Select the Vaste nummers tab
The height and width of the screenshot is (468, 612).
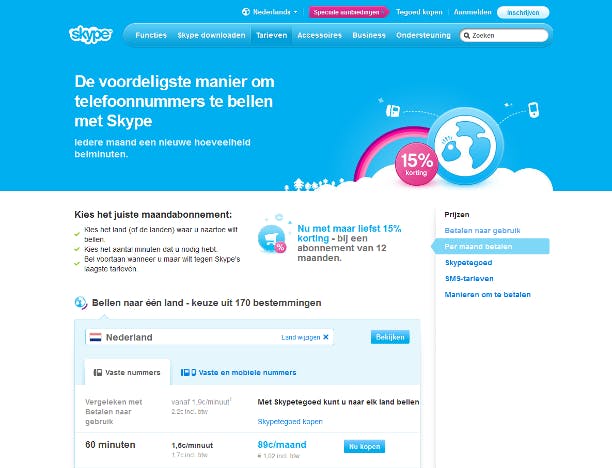127,372
